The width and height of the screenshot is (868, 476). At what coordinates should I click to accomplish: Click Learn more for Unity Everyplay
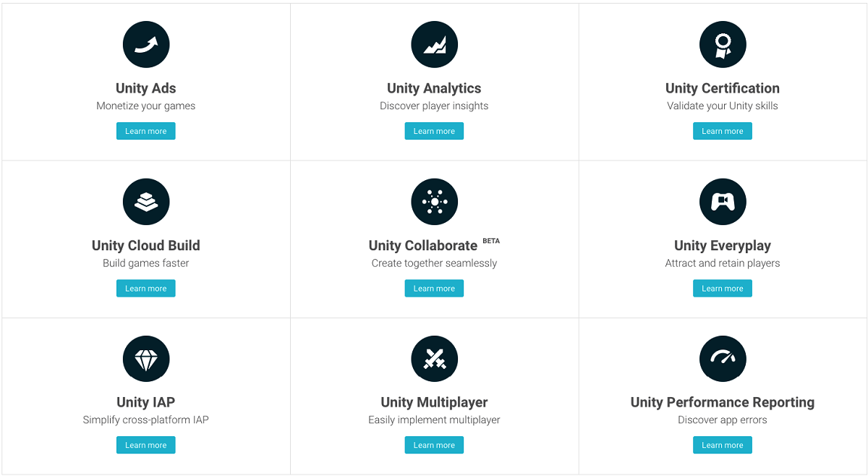click(723, 288)
